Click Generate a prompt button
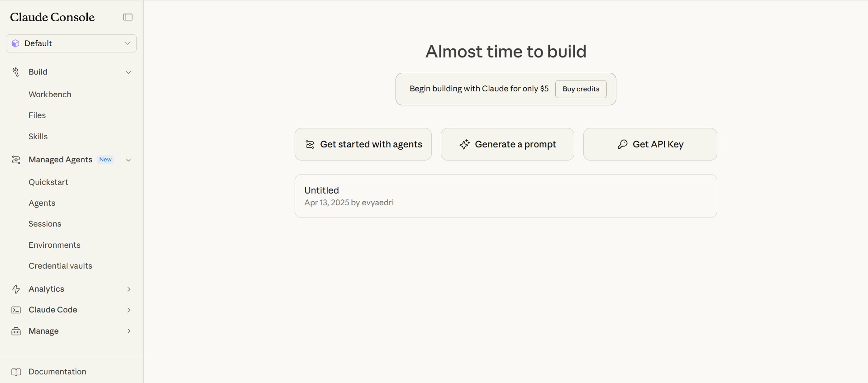Screen dimensions: 868x383 pos(507,144)
